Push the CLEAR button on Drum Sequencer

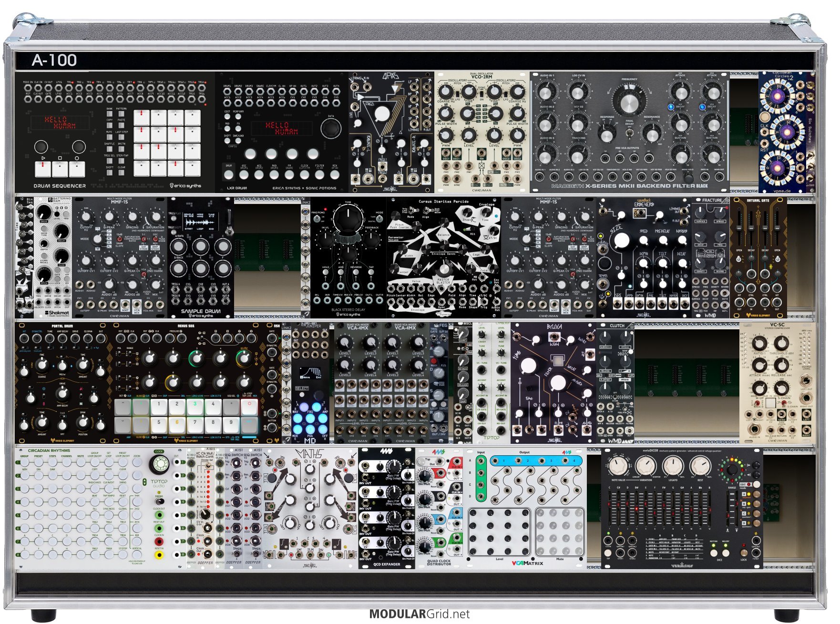click(122, 173)
